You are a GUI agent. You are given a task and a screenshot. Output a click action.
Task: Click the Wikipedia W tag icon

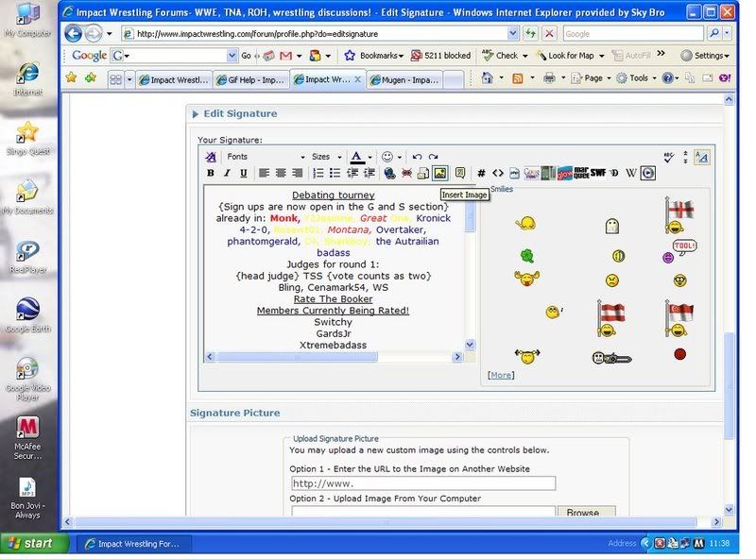[631, 173]
